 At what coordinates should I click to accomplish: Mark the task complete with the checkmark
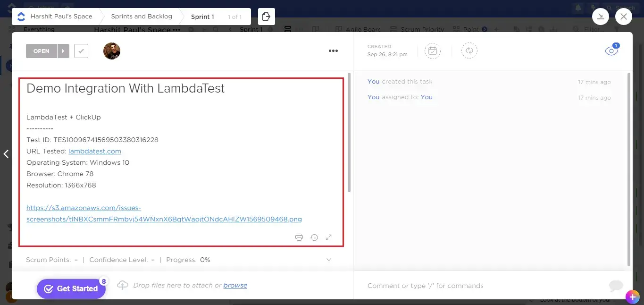coord(81,51)
